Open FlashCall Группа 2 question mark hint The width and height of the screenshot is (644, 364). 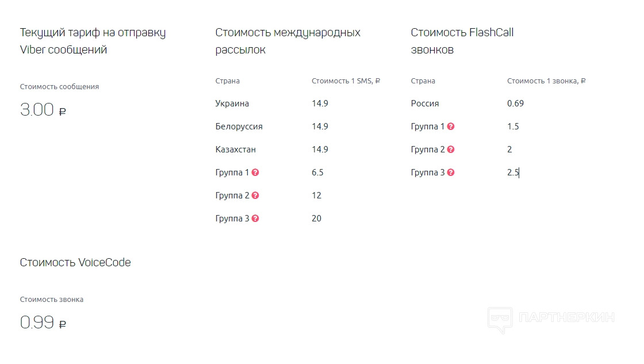(x=451, y=150)
